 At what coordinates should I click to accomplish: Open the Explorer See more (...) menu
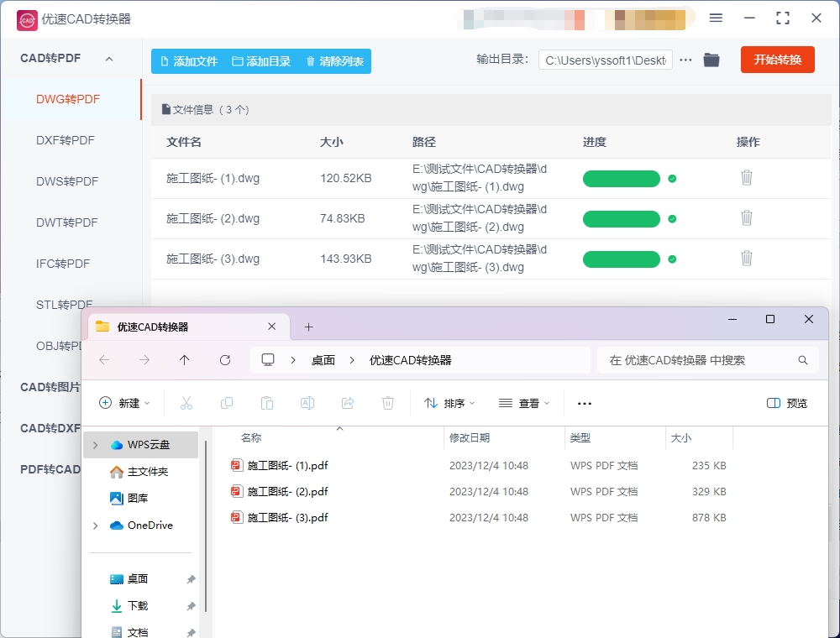coord(585,404)
